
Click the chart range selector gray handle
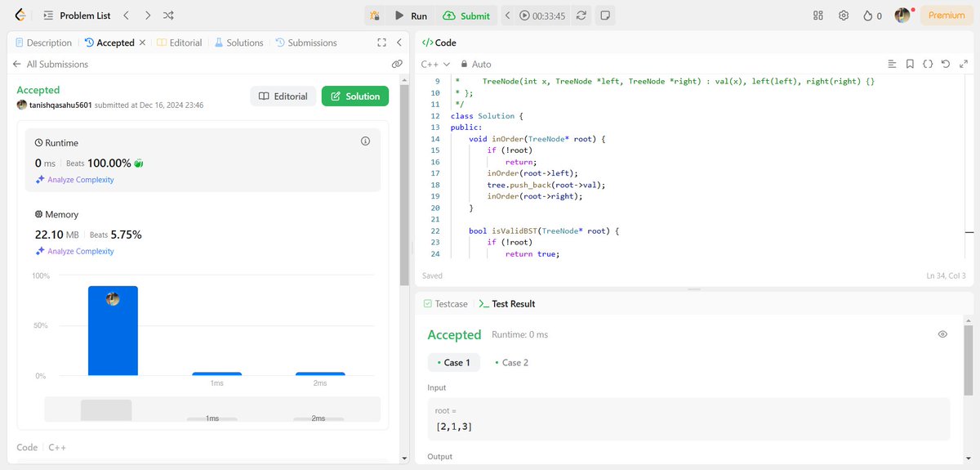[106, 410]
